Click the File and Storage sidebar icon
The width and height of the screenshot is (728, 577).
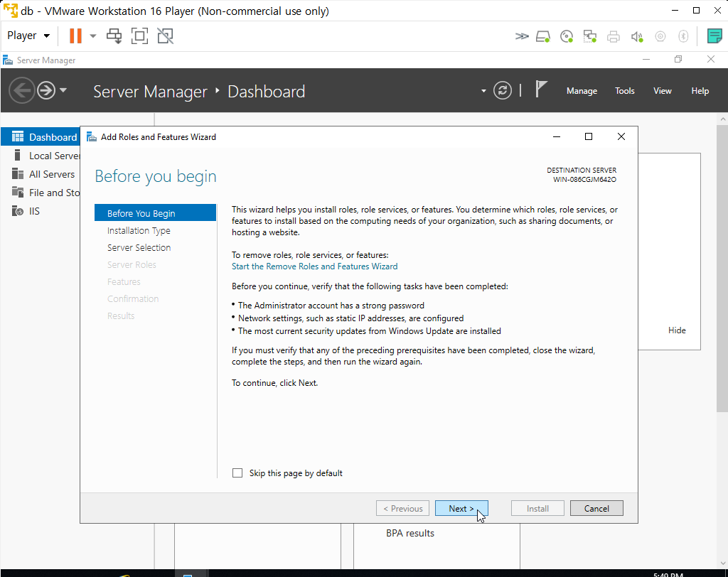pyautogui.click(x=18, y=192)
